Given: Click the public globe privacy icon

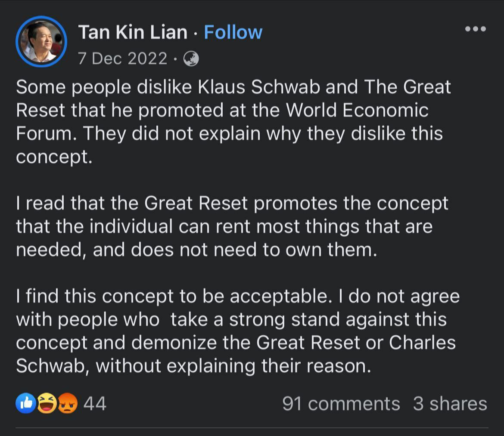Looking at the screenshot, I should click(191, 59).
